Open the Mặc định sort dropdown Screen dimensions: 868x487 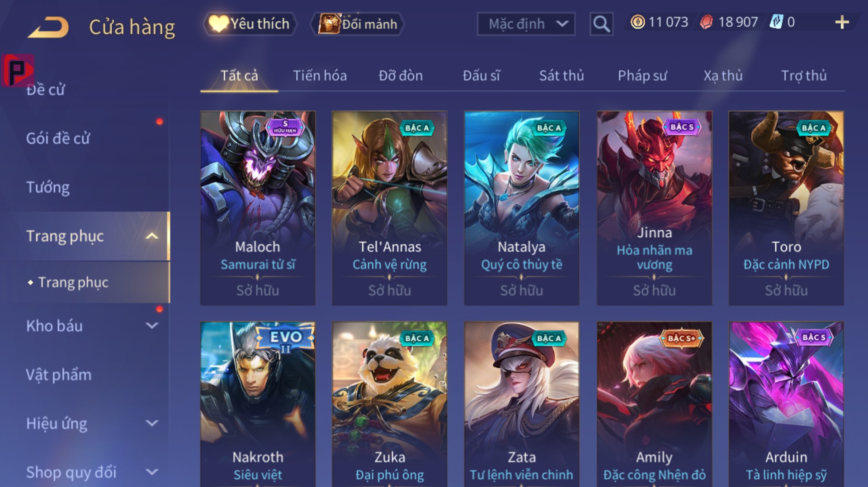click(x=526, y=23)
